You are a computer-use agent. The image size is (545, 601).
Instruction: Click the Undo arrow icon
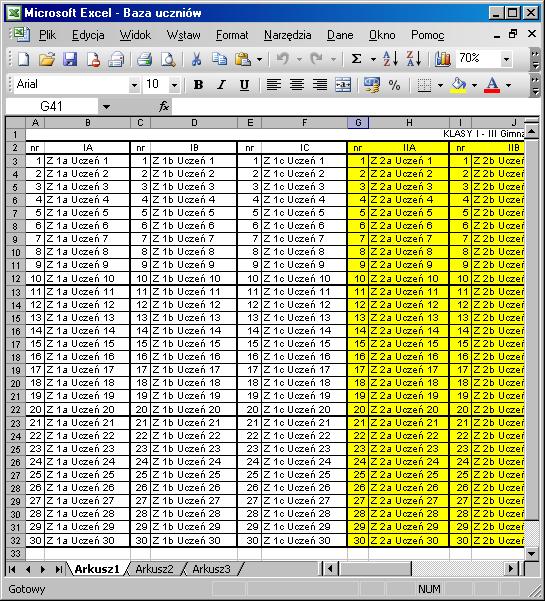[x=283, y=59]
